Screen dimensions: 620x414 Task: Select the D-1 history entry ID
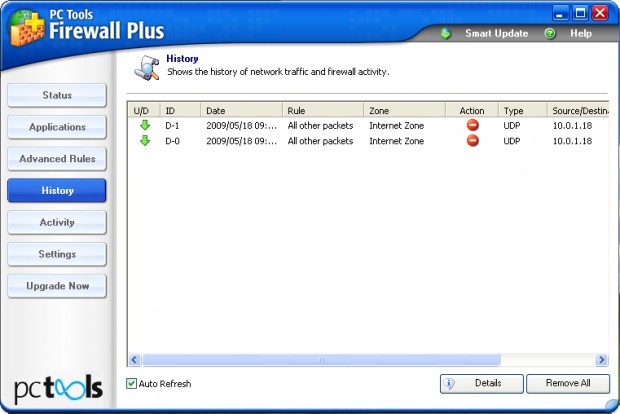click(x=172, y=126)
